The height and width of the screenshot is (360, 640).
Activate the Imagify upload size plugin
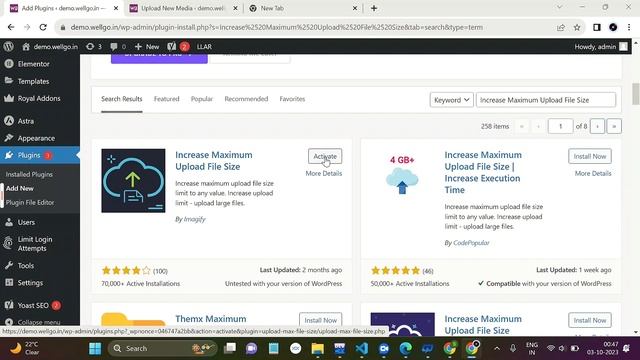pos(325,156)
